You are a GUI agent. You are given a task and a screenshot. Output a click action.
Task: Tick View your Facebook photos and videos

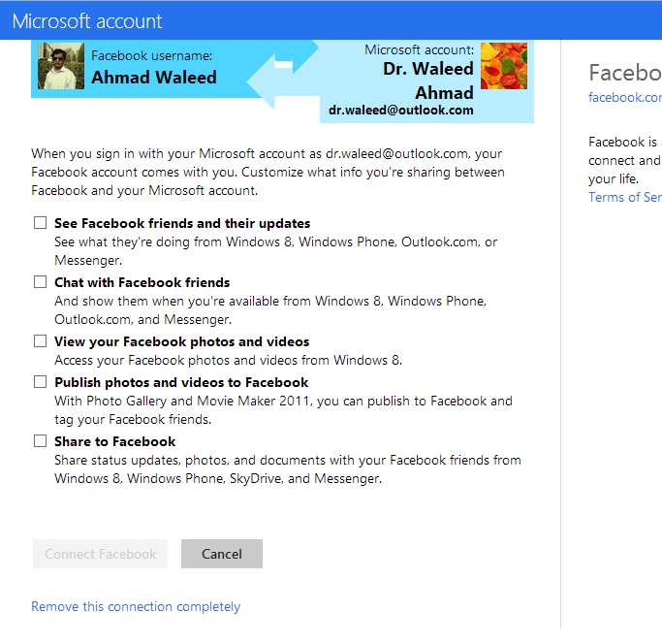(40, 341)
